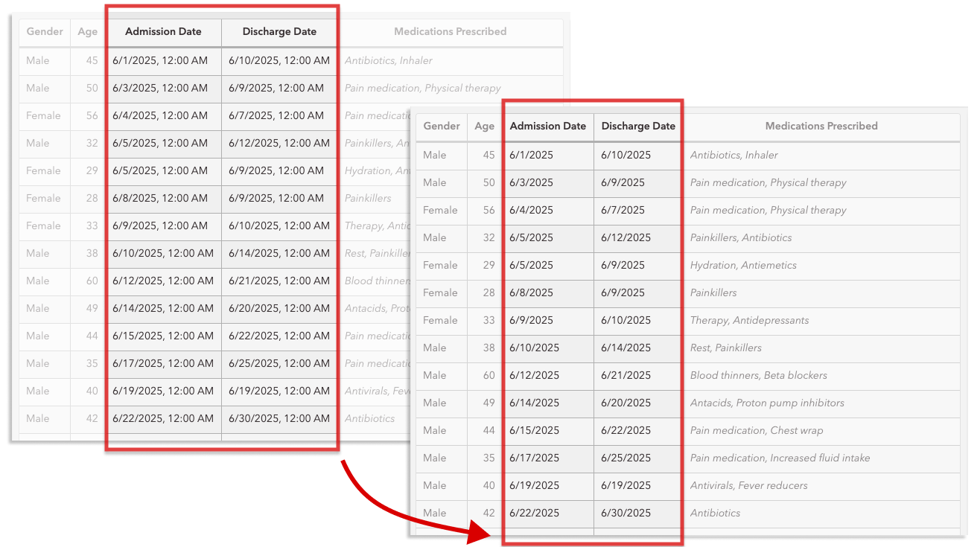
Task: Click the Admission Date column header
Action: coord(547,126)
